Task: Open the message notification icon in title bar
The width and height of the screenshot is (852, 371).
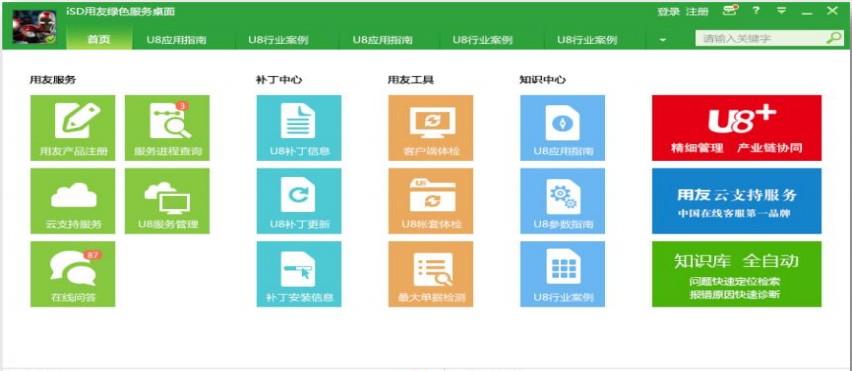Action: point(731,10)
